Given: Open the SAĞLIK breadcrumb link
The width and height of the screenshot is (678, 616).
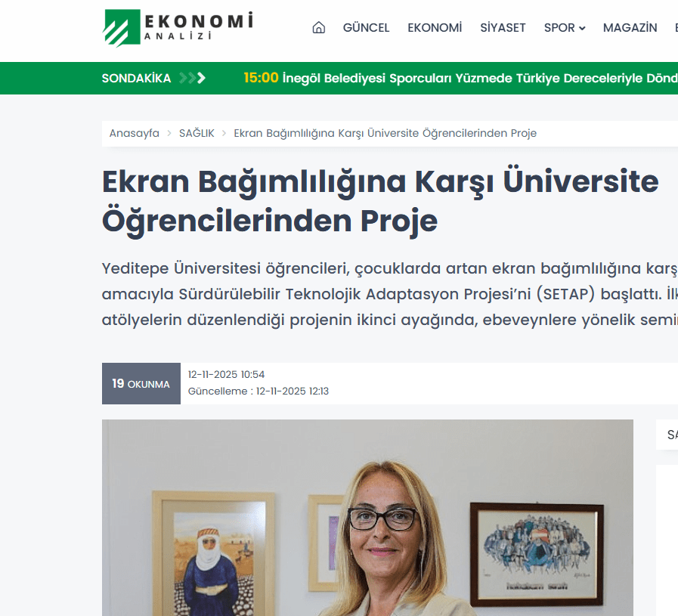Looking at the screenshot, I should pyautogui.click(x=197, y=133).
